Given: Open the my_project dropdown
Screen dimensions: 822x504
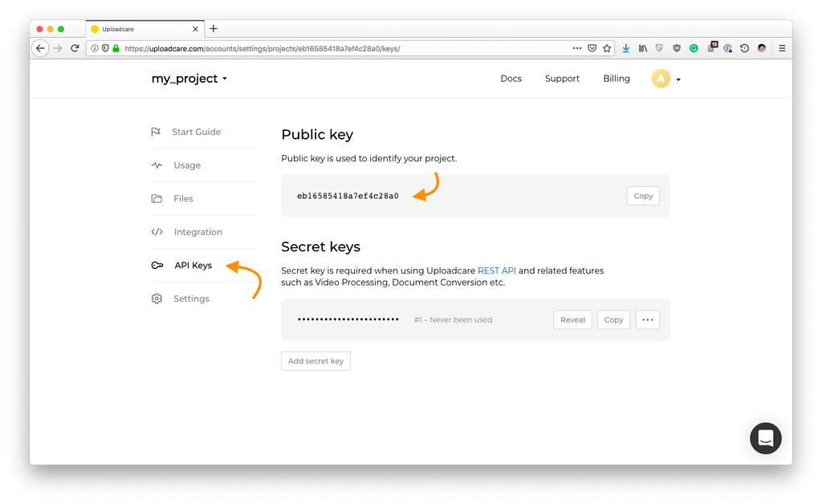Looking at the screenshot, I should [x=189, y=79].
